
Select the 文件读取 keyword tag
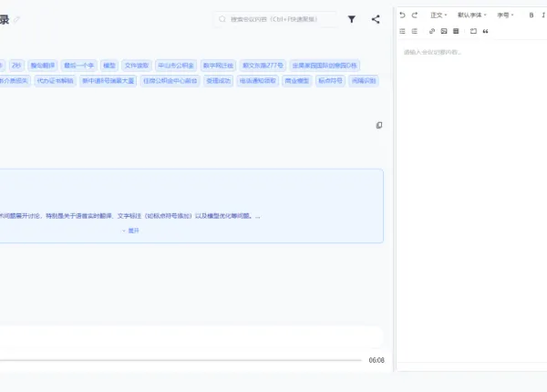click(137, 66)
